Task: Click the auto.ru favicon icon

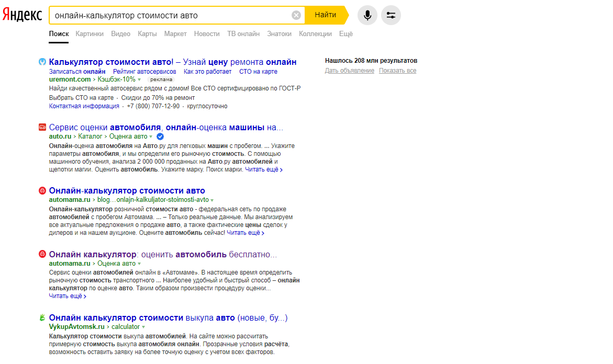Action: 42,127
